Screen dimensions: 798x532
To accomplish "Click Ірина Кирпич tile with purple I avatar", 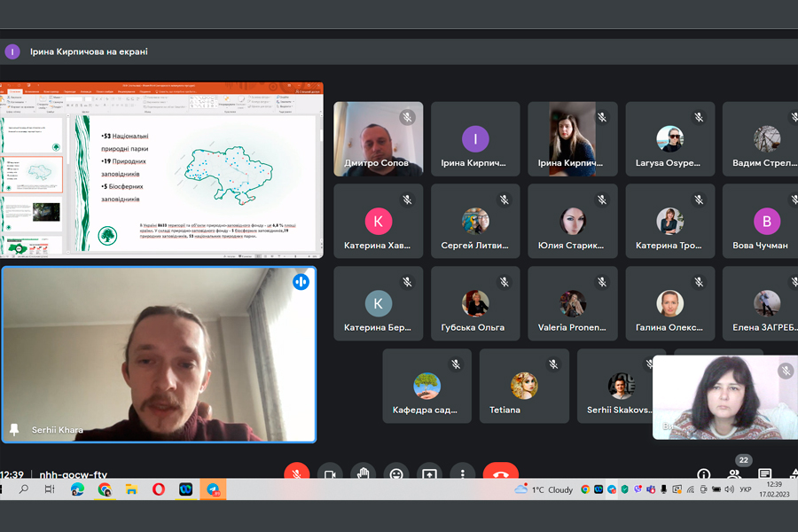I will click(x=475, y=139).
